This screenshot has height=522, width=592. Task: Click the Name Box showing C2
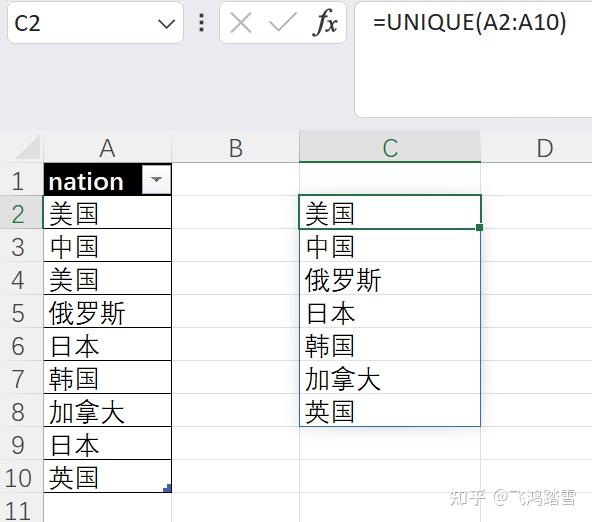(x=95, y=23)
